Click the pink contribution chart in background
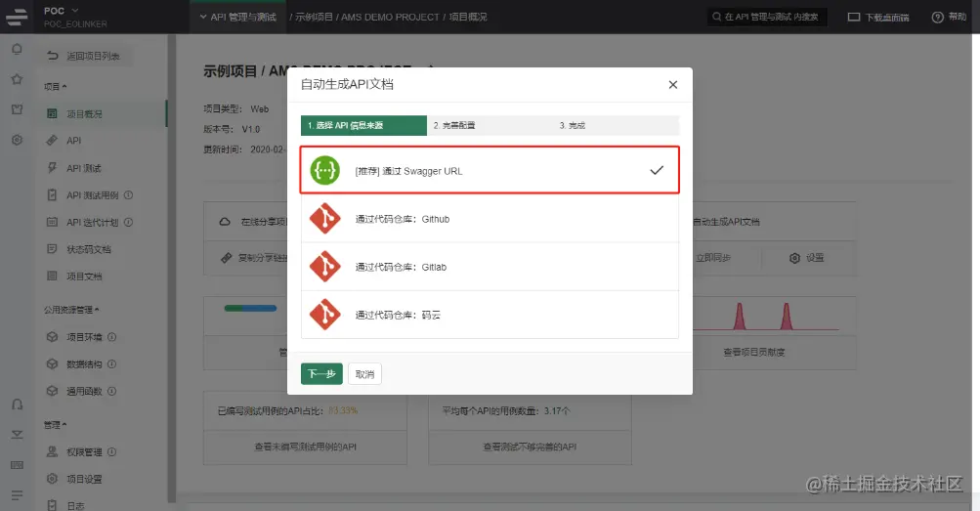The height and width of the screenshot is (511, 980). pyautogui.click(x=765, y=317)
